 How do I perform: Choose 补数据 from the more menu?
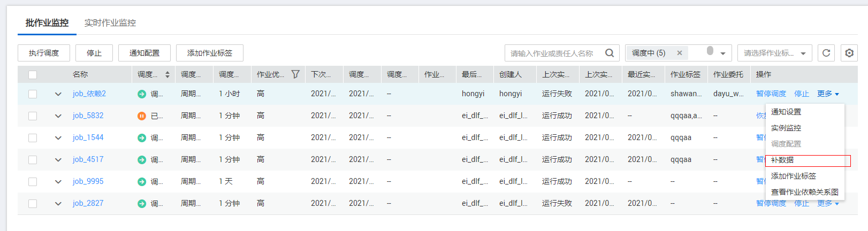coord(782,160)
